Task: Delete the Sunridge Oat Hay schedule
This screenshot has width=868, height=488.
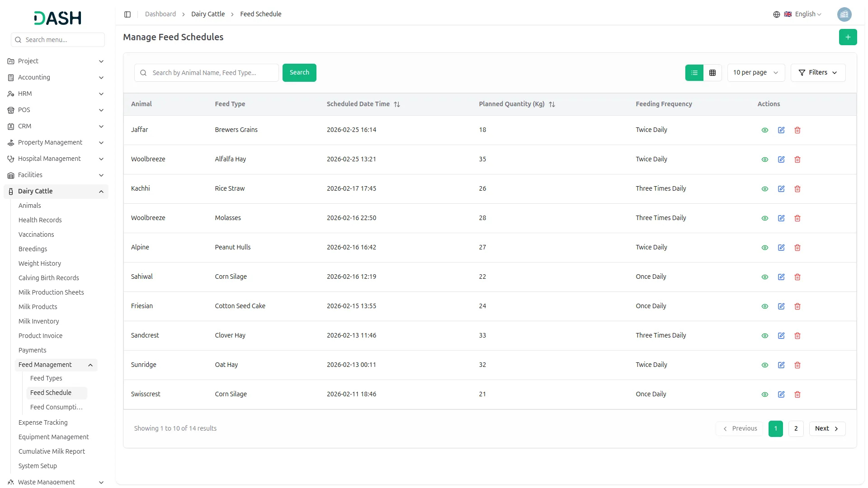Action: tap(797, 365)
